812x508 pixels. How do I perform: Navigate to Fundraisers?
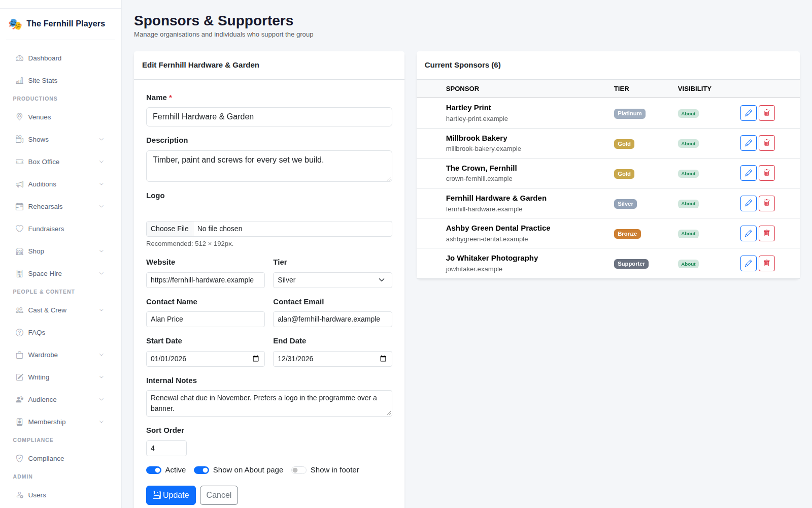pyautogui.click(x=60, y=229)
